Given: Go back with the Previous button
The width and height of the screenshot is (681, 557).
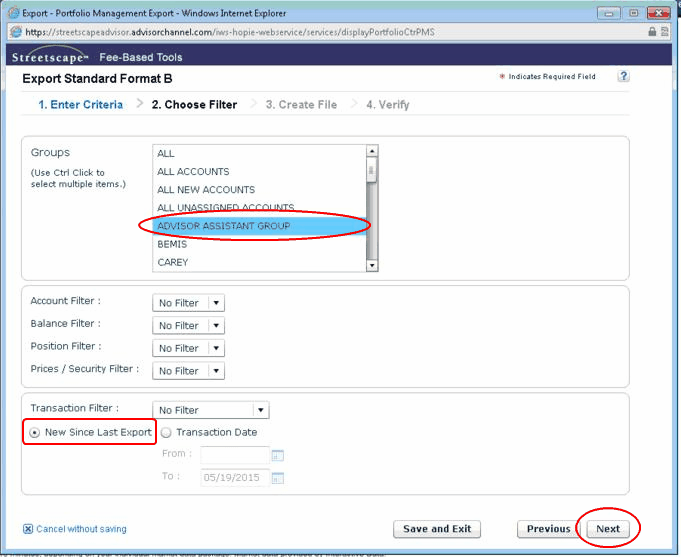Looking at the screenshot, I should tap(548, 529).
